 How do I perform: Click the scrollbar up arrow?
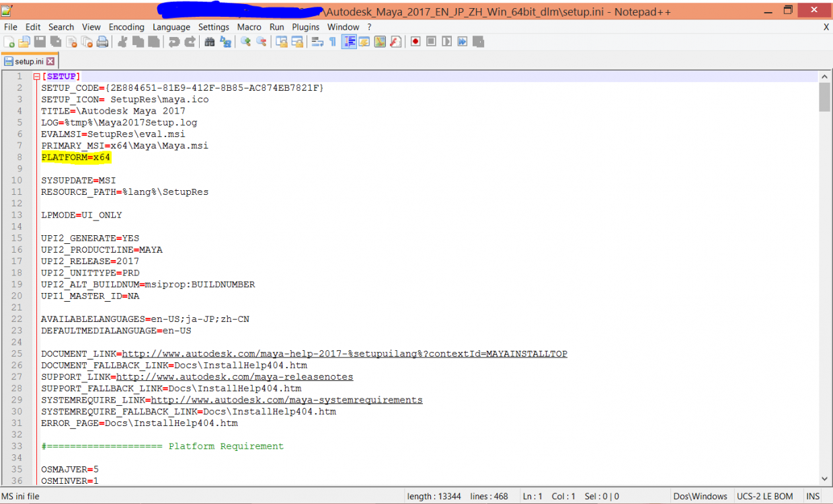(x=824, y=75)
